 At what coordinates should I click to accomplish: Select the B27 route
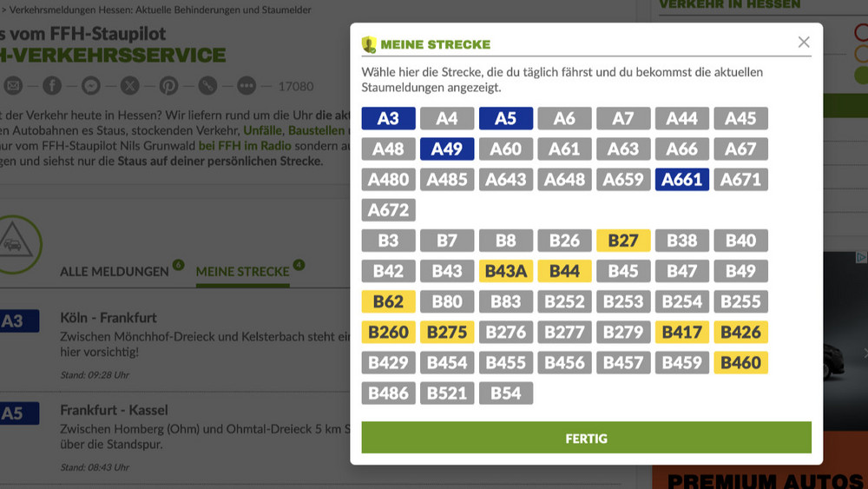click(x=623, y=241)
